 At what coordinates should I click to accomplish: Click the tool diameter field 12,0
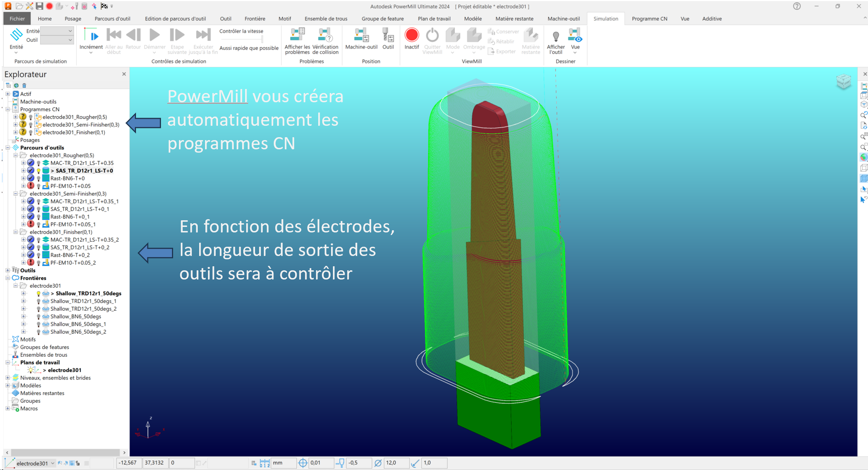[397, 463]
